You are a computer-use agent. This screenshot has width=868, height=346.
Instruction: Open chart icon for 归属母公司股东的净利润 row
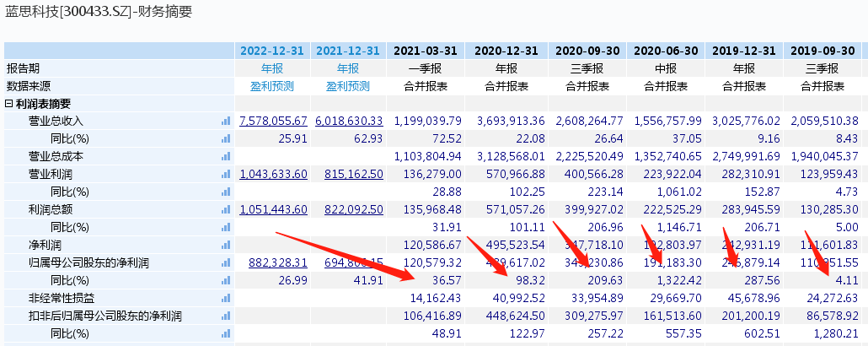coord(225,262)
